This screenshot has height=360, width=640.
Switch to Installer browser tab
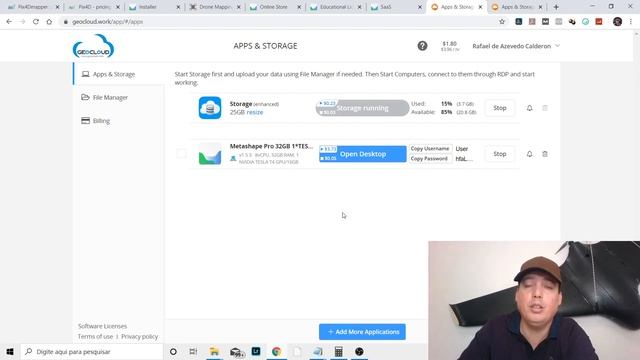tap(153, 7)
